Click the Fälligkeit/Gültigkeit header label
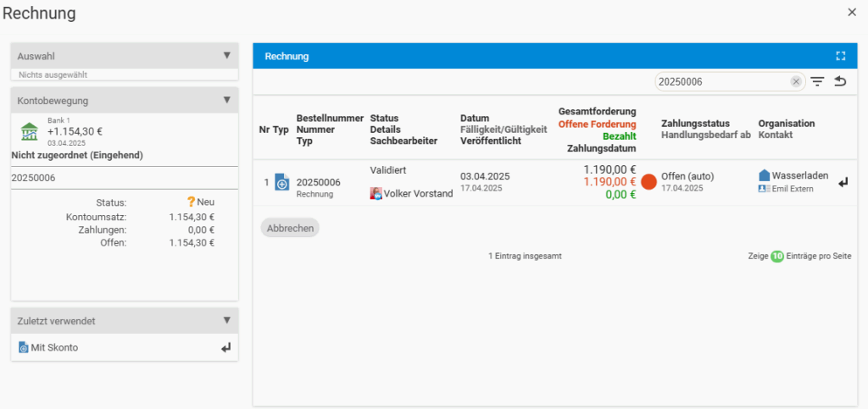868x409 pixels. pos(504,130)
